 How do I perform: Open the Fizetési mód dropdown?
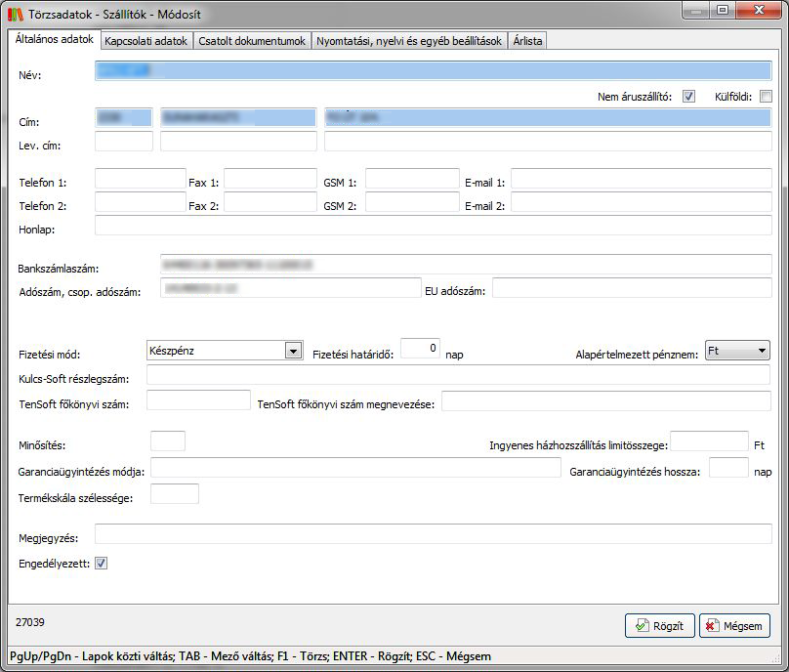(x=291, y=351)
